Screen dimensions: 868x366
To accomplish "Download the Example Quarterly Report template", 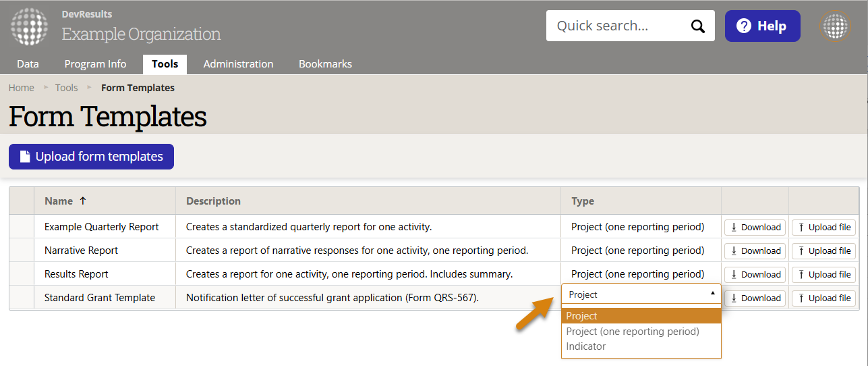I will click(755, 227).
